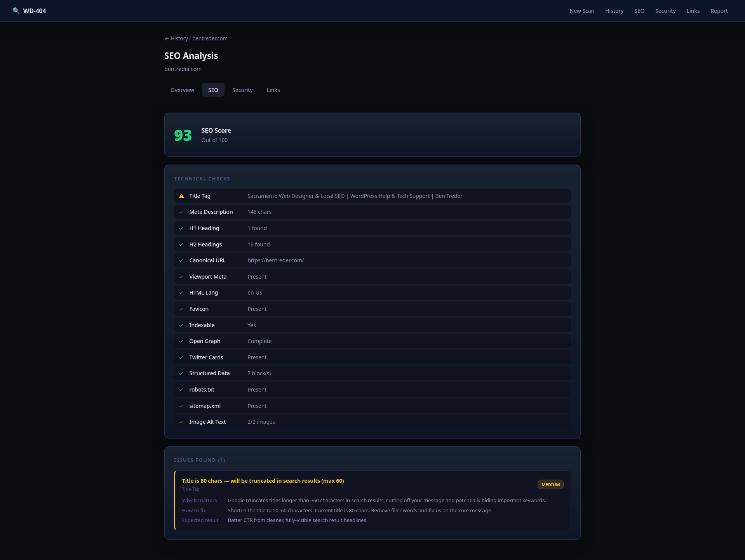
Task: Click the checkmark on Open Graph row
Action: click(181, 341)
